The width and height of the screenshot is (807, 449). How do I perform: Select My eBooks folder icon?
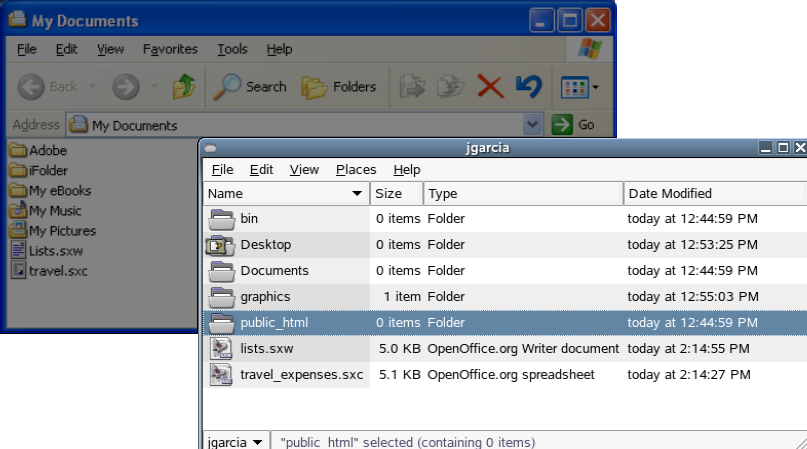coord(18,190)
